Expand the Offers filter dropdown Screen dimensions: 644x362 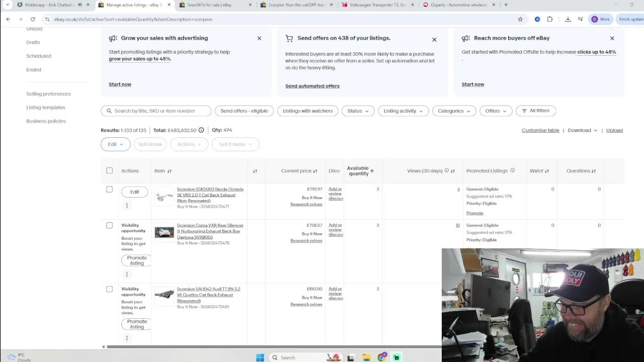[496, 111]
